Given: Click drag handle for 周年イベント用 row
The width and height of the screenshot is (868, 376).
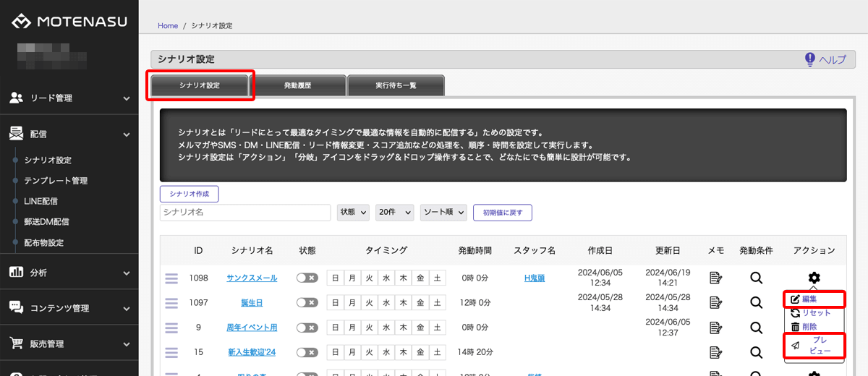Looking at the screenshot, I should [x=171, y=328].
